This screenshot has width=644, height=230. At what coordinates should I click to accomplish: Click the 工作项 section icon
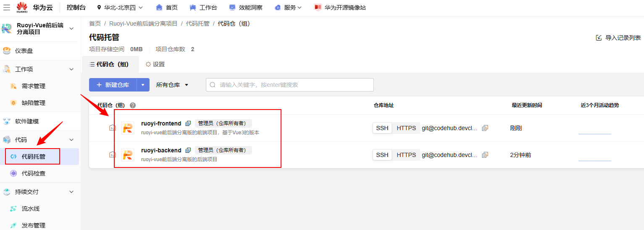click(7, 69)
